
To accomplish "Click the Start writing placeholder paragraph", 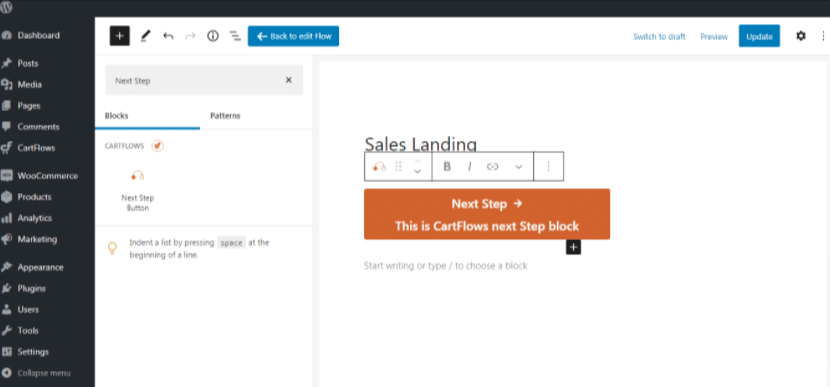I will tap(445, 266).
